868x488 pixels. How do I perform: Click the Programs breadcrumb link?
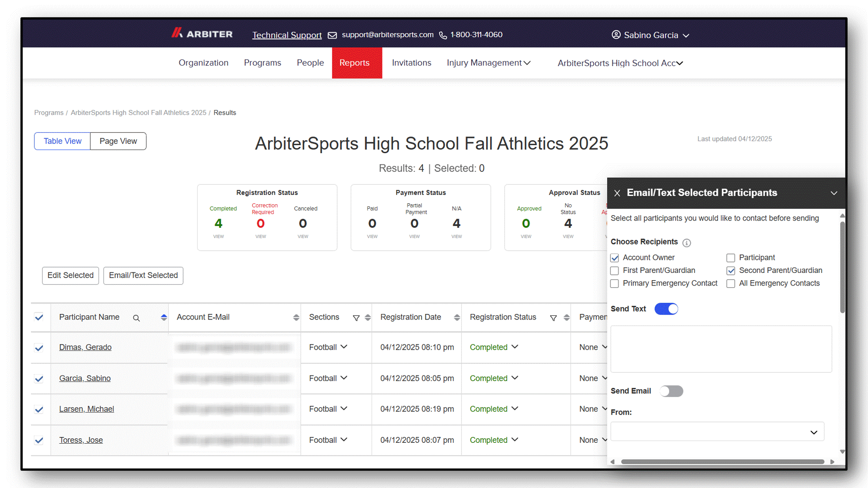(x=49, y=113)
